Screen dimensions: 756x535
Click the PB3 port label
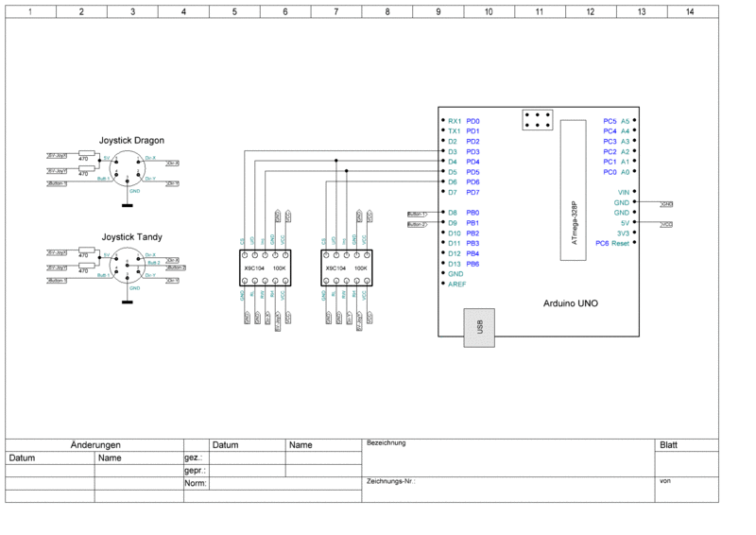click(x=473, y=243)
